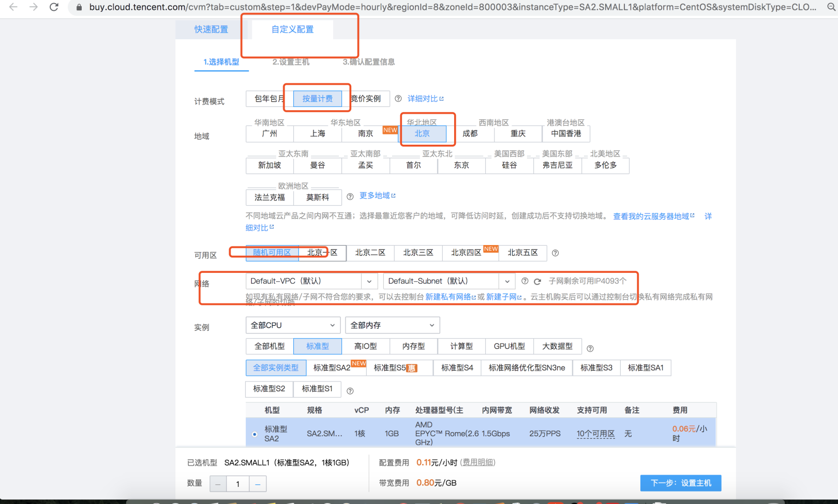Choose the 成都 region
The image size is (838, 504).
pos(470,133)
